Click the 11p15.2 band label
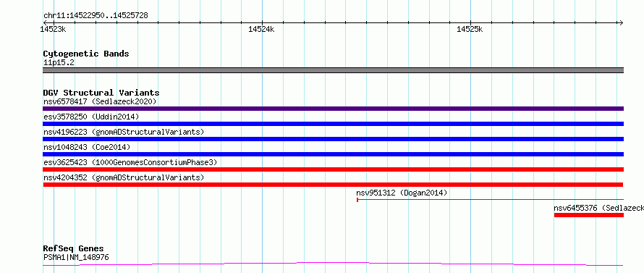The image size is (644, 273). 59,63
